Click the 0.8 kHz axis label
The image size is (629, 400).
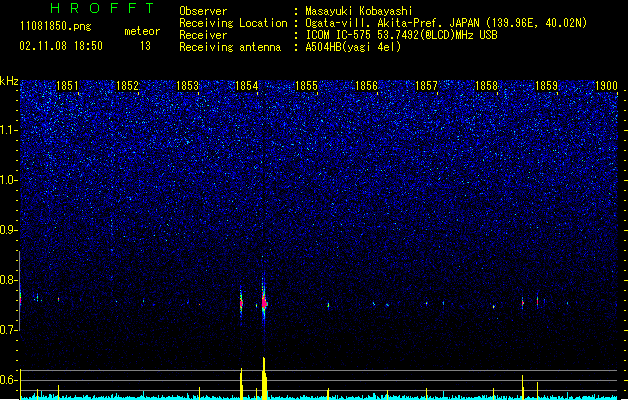tap(9, 280)
